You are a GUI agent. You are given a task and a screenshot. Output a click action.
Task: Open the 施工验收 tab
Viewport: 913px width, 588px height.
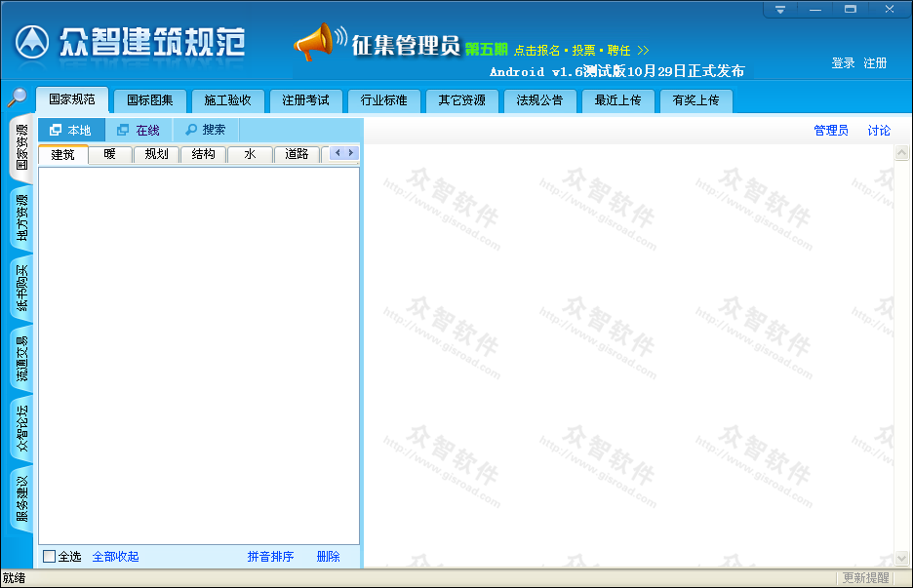coord(227,100)
